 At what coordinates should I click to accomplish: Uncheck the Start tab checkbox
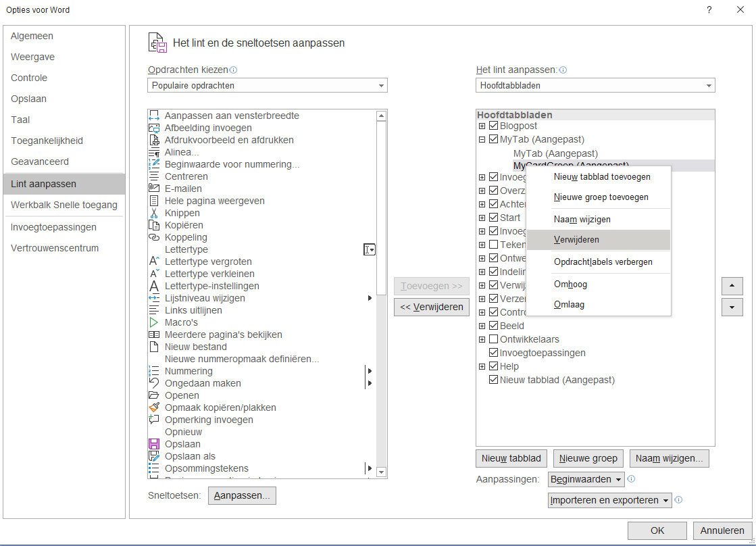pos(493,218)
